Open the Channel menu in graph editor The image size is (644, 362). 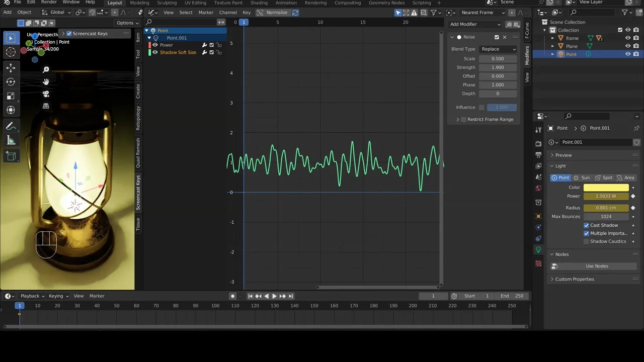227,13
